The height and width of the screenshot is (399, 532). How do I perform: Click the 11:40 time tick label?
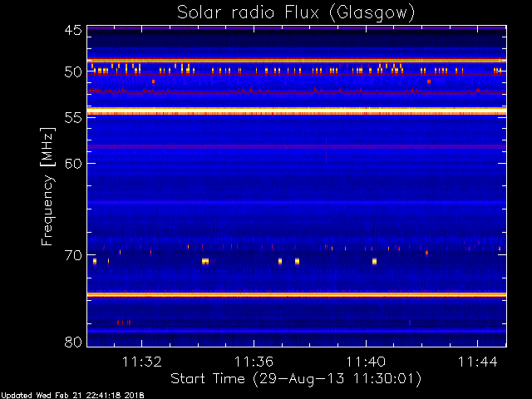click(x=366, y=362)
